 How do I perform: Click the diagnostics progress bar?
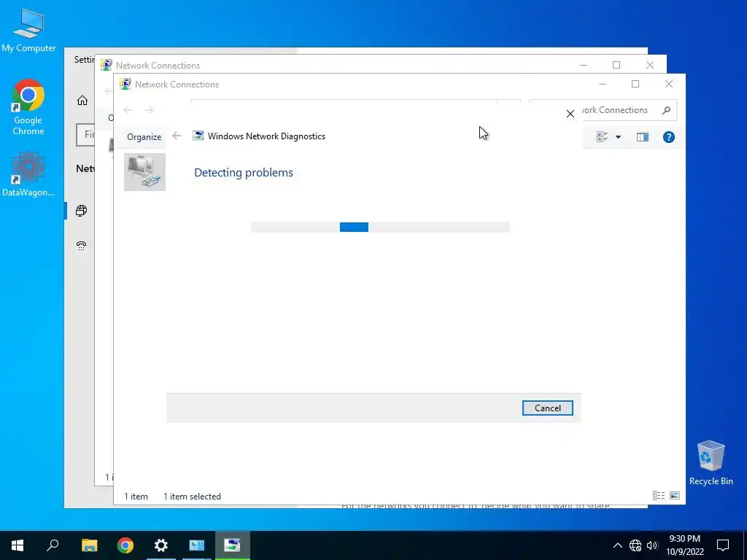pyautogui.click(x=380, y=227)
